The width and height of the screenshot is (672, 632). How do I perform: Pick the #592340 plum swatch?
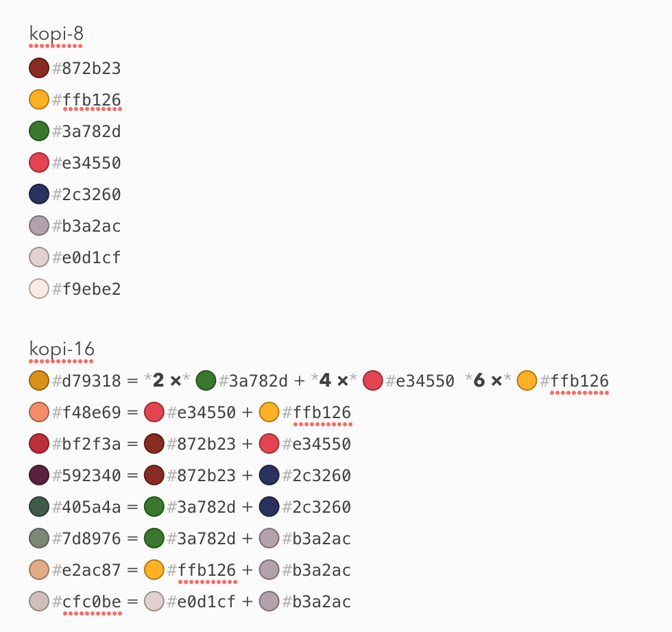pos(39,475)
